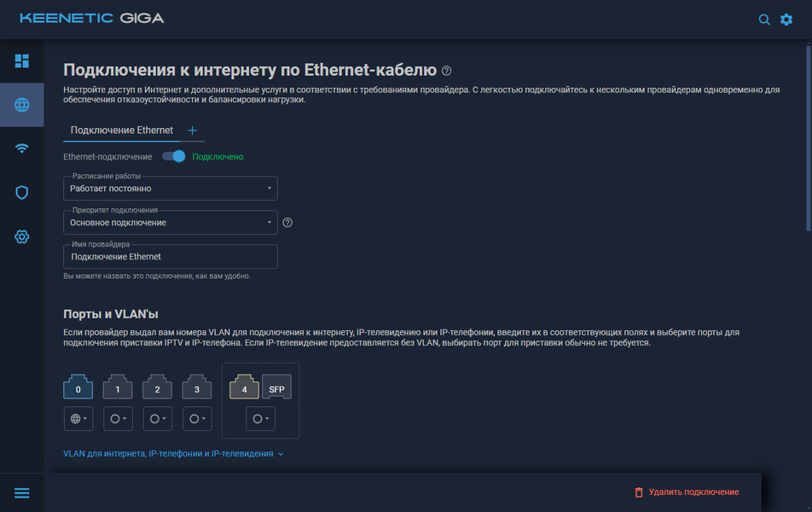The image size is (812, 512).
Task: Click the search magnifier icon
Action: (x=764, y=19)
